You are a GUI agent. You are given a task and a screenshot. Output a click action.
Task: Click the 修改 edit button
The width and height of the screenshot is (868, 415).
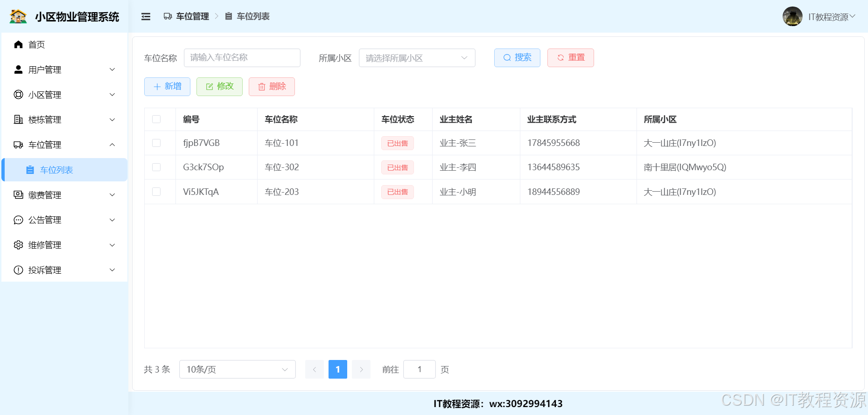coord(219,87)
